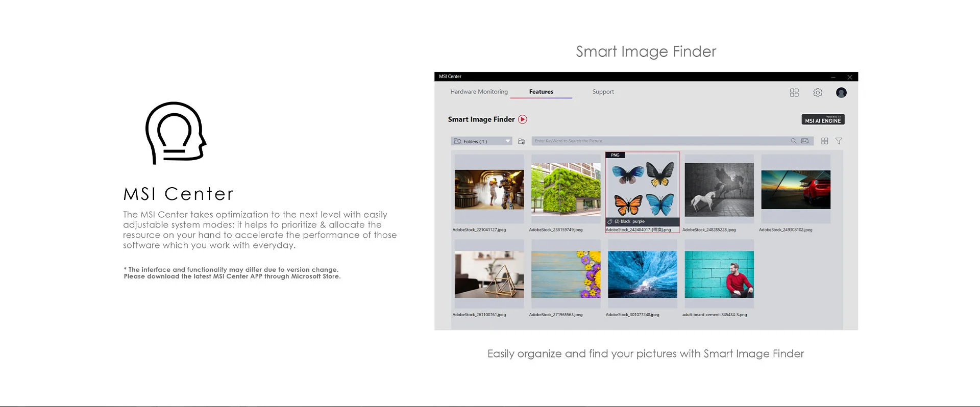Select the butterflies PNG thumbnail
980x407 pixels.
[x=643, y=189]
